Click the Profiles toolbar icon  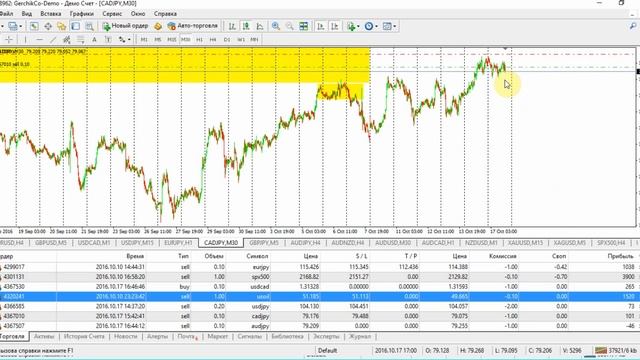point(13,26)
